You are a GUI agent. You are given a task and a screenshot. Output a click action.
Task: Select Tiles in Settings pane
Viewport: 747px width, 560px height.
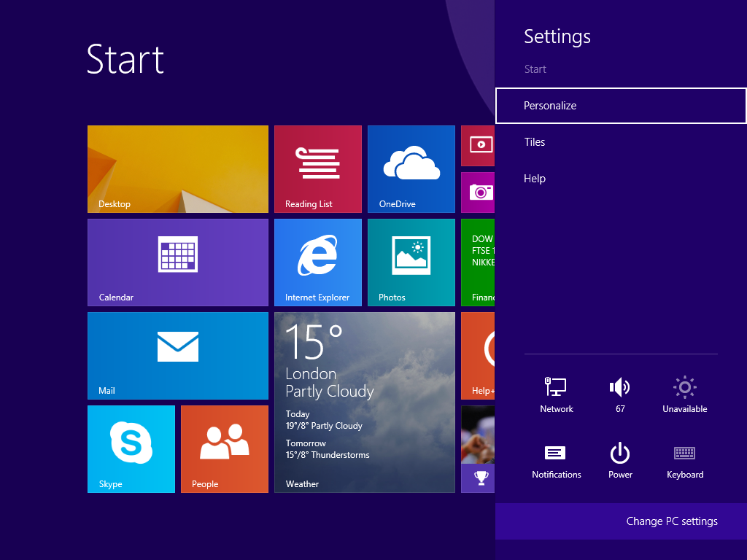[x=621, y=142]
